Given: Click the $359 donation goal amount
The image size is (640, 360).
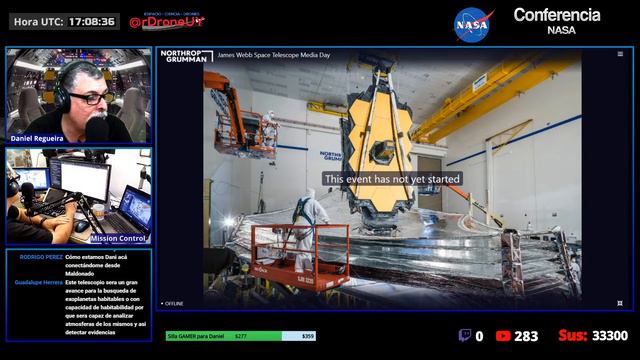Looking at the screenshot, I should click(308, 336).
